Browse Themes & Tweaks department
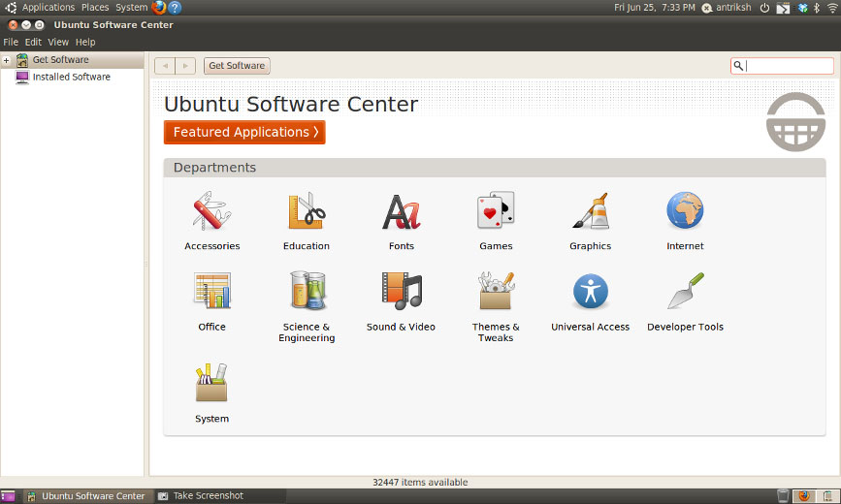841x504 pixels. [x=496, y=307]
